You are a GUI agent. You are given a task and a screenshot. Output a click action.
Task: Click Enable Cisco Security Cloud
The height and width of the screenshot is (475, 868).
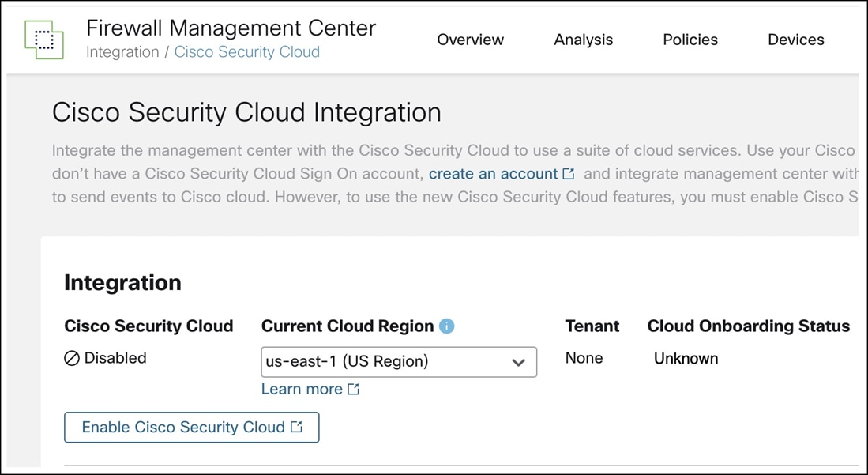coord(191,427)
